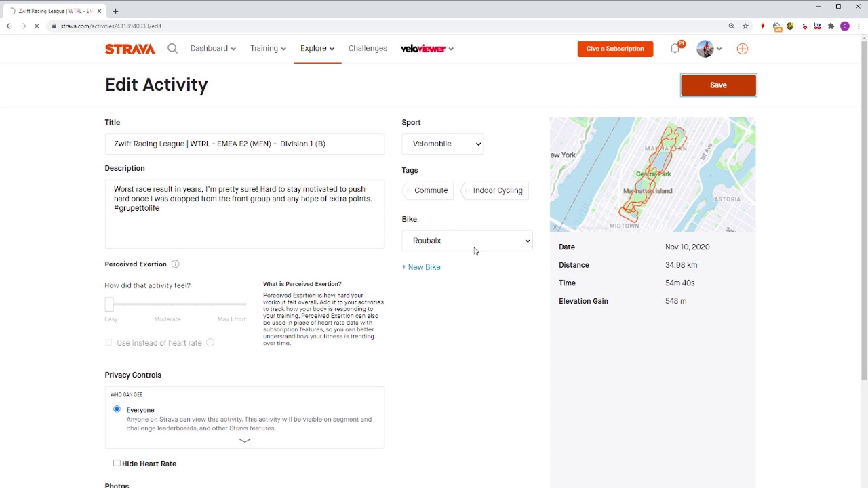Screen dimensions: 868x488
Task: Toggle the Commute tag
Action: pyautogui.click(x=427, y=190)
